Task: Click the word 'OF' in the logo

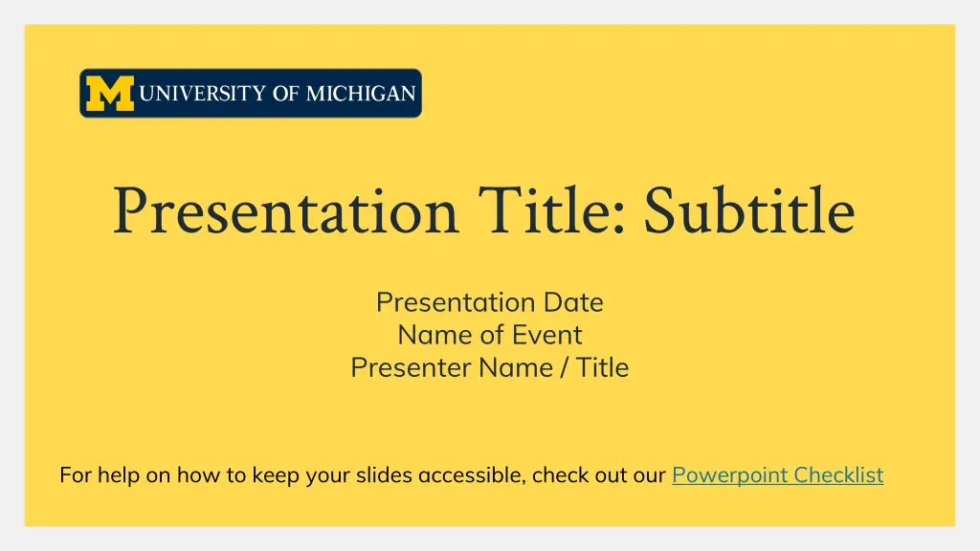Action: (x=286, y=93)
